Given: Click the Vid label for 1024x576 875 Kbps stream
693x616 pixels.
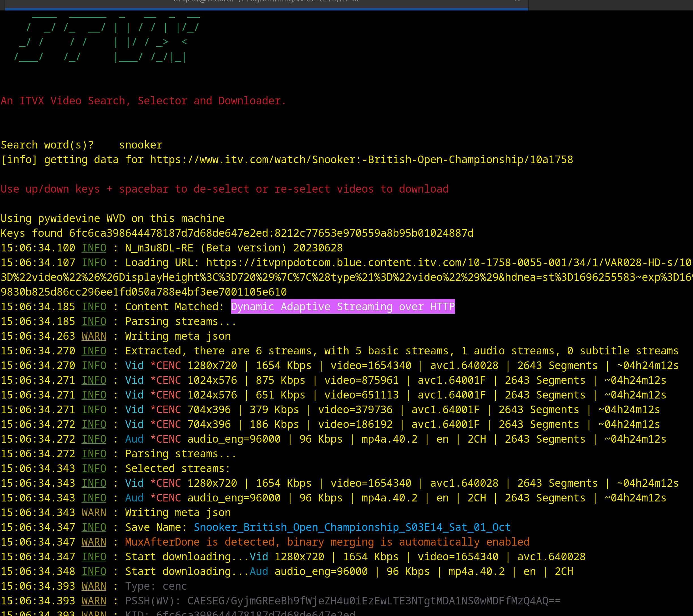Looking at the screenshot, I should (134, 380).
